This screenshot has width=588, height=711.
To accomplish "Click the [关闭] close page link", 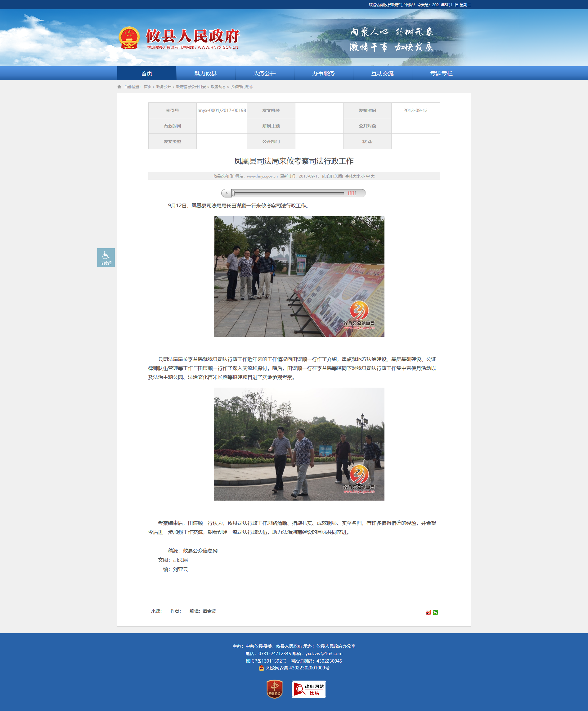I will (x=338, y=176).
